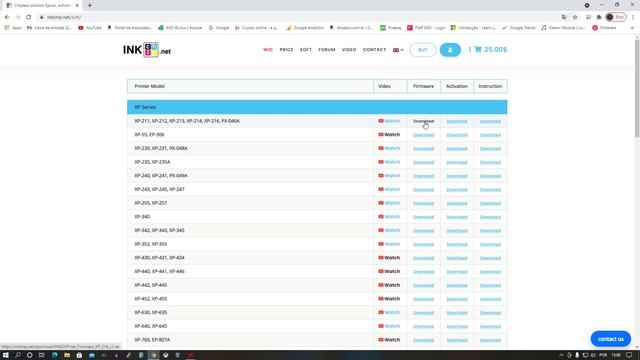Open the taskbar notification center
Viewport: 640px width, 360px height.
[629, 355]
